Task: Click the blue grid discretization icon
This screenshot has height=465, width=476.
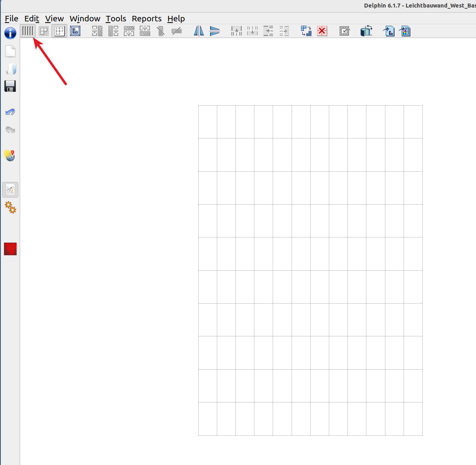Action: 306,31
